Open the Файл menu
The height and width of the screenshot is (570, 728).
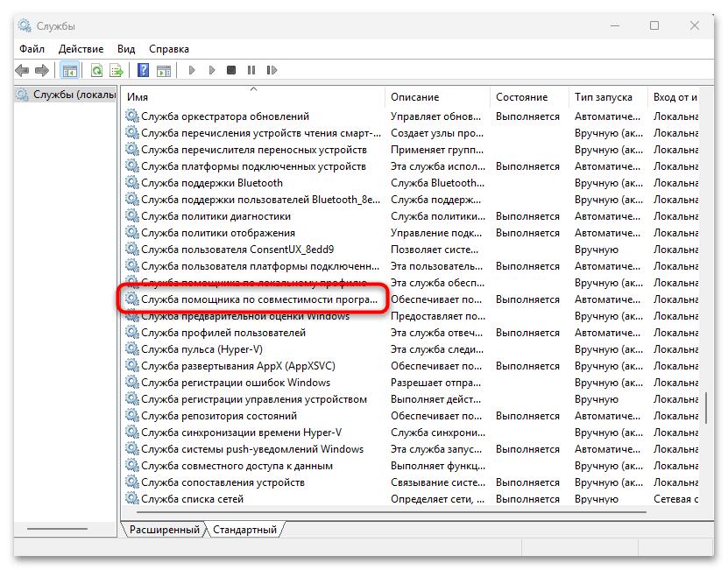[32, 49]
